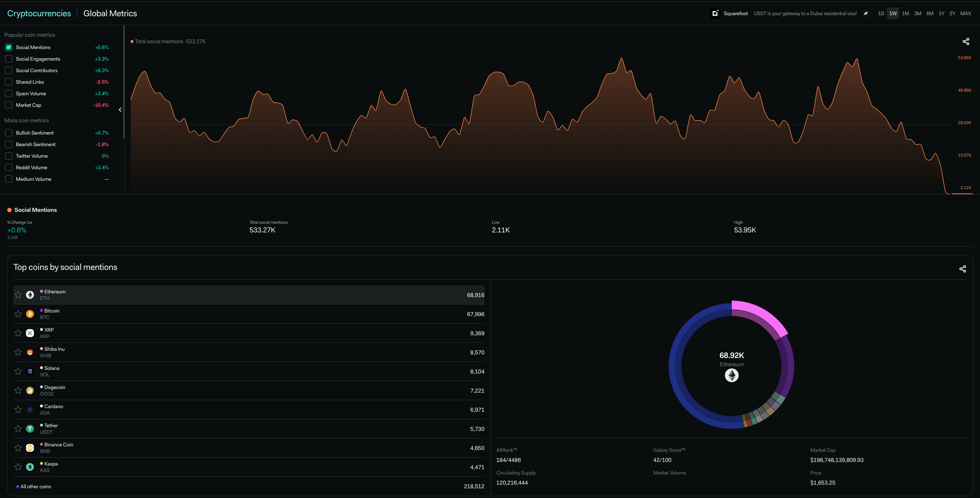Star the Bitcoin row
The height and width of the screenshot is (498, 980).
[x=18, y=314]
